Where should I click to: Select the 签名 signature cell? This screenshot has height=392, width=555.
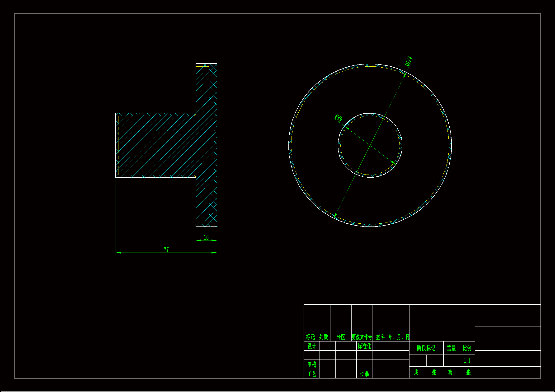[380, 337]
